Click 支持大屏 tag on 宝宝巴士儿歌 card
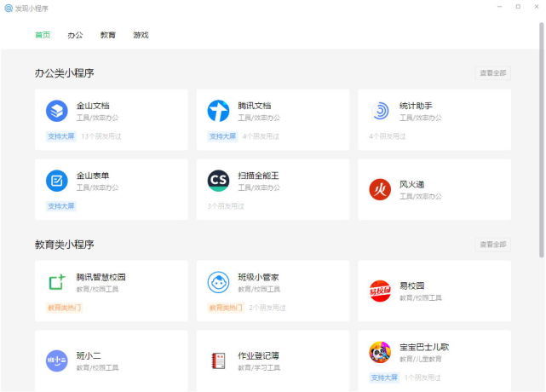The width and height of the screenshot is (546, 392). (384, 378)
